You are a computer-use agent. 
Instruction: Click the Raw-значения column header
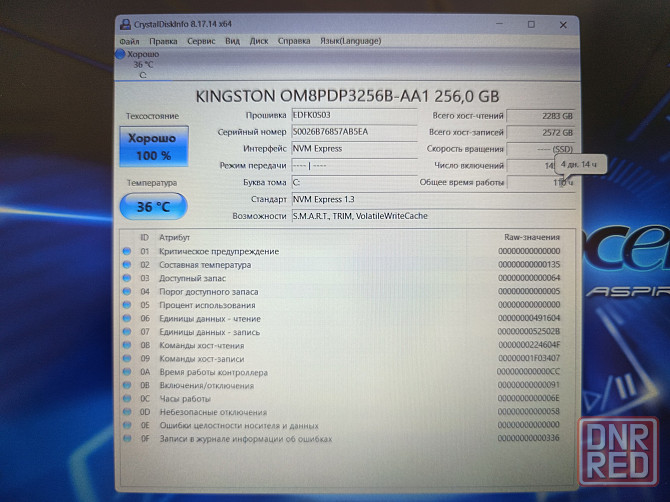pos(532,237)
